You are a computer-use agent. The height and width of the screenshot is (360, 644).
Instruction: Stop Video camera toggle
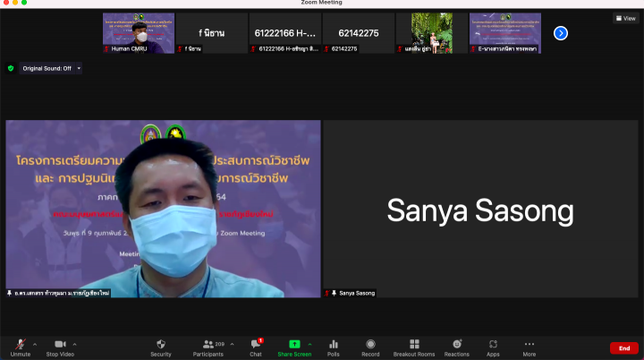[59, 345]
